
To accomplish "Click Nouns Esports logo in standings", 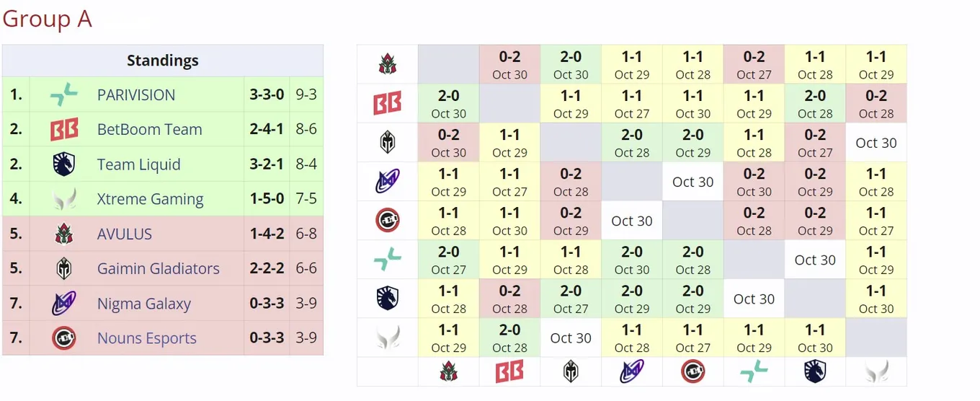I will (64, 338).
